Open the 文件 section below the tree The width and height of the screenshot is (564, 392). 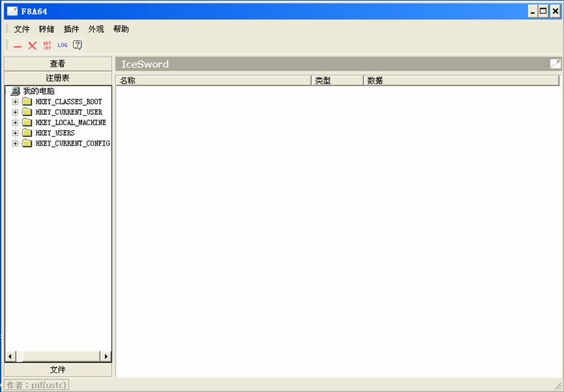click(58, 370)
